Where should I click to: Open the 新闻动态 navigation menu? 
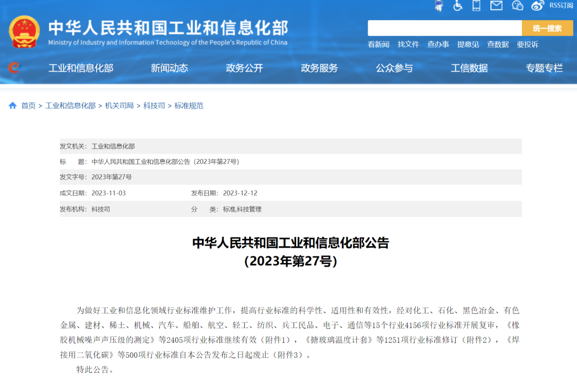pyautogui.click(x=169, y=68)
